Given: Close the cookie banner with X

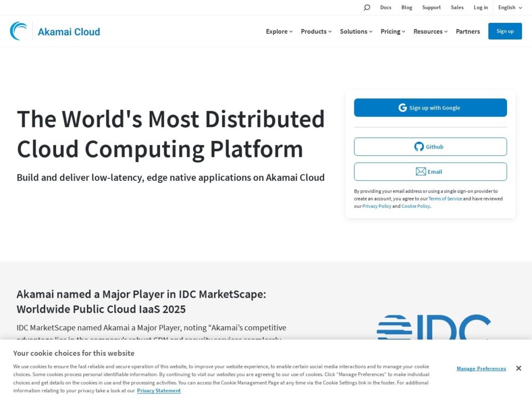Looking at the screenshot, I should 518,368.
